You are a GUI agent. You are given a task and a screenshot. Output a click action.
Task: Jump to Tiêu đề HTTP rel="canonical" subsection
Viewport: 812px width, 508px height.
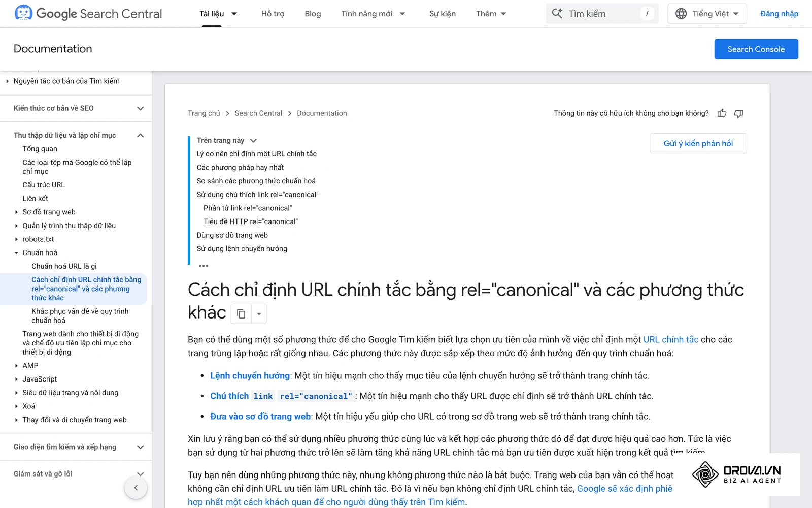(251, 221)
